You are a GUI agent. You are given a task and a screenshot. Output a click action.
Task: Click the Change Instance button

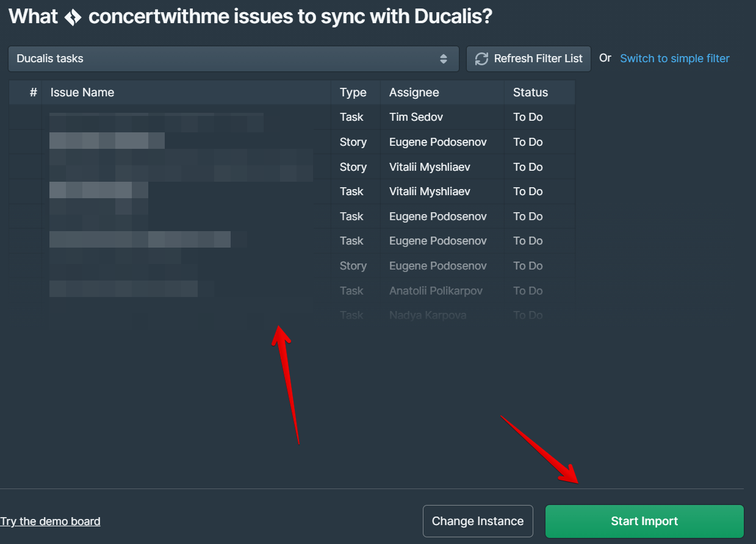pyautogui.click(x=478, y=521)
